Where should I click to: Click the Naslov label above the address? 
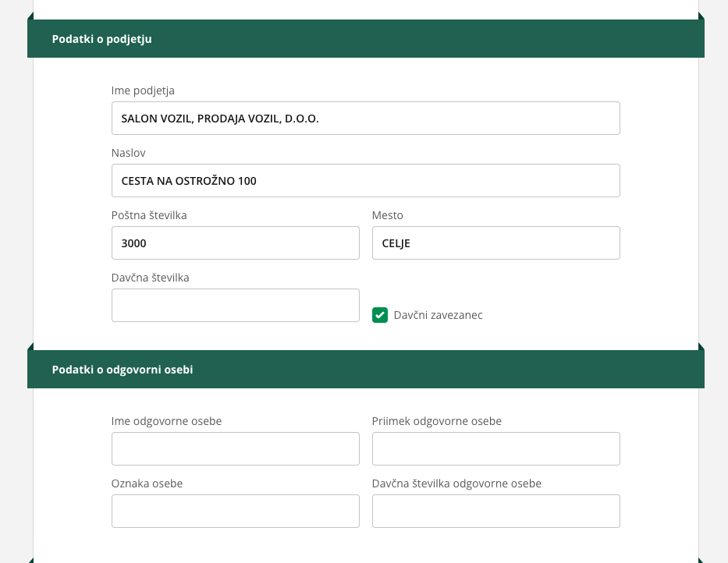(129, 153)
